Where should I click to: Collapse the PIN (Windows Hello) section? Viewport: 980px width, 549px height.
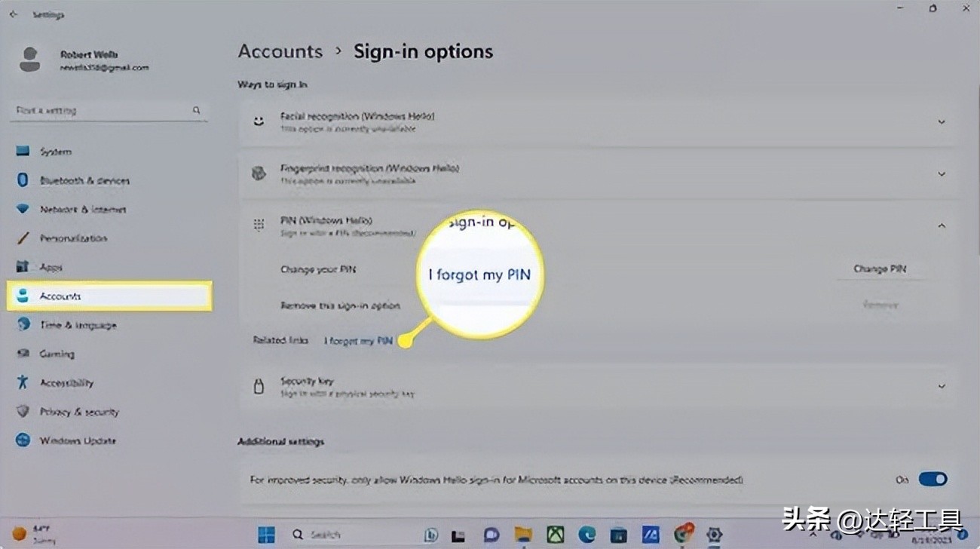(x=941, y=225)
